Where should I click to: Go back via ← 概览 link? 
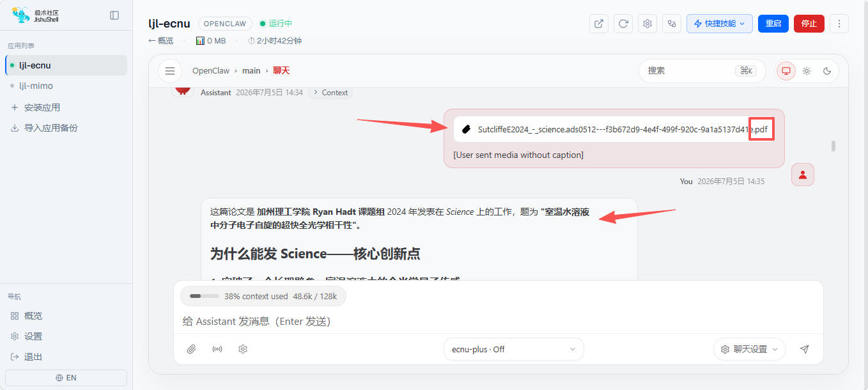[x=160, y=41]
